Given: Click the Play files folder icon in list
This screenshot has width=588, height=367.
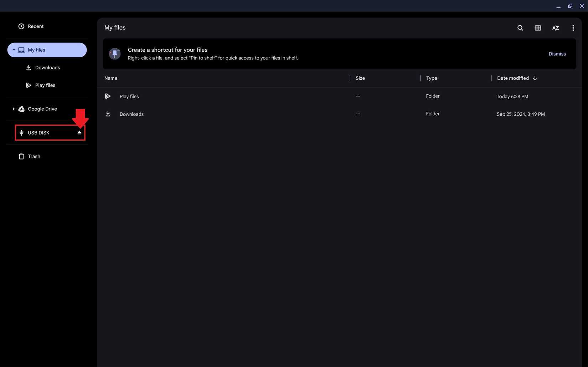Looking at the screenshot, I should [x=108, y=96].
